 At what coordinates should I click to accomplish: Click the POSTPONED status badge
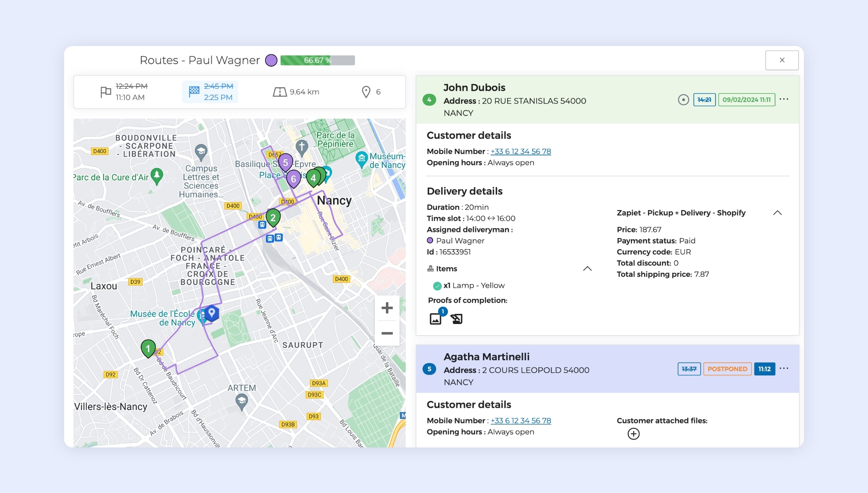(x=727, y=369)
